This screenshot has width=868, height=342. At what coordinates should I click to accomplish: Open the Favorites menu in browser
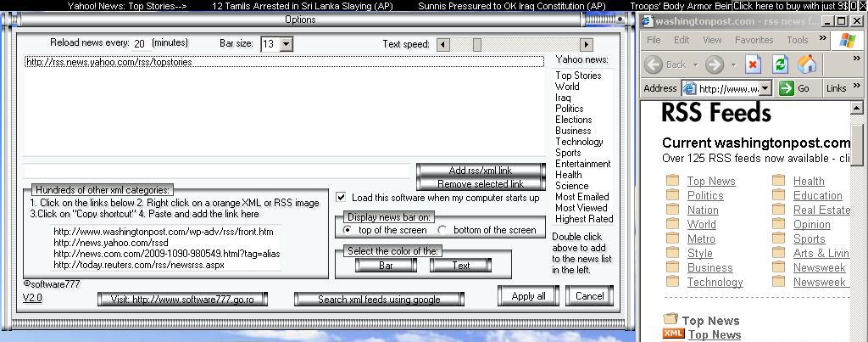coord(754,40)
